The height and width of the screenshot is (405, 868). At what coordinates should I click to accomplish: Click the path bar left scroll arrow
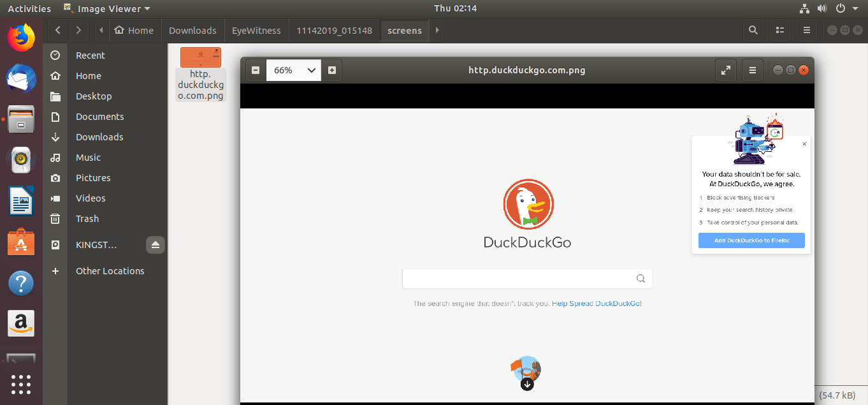pos(101,30)
